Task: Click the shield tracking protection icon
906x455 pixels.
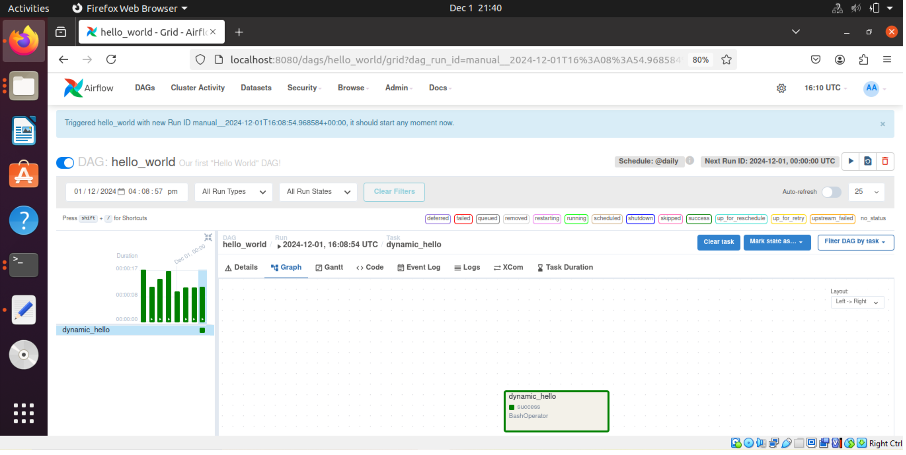Action: [x=200, y=60]
